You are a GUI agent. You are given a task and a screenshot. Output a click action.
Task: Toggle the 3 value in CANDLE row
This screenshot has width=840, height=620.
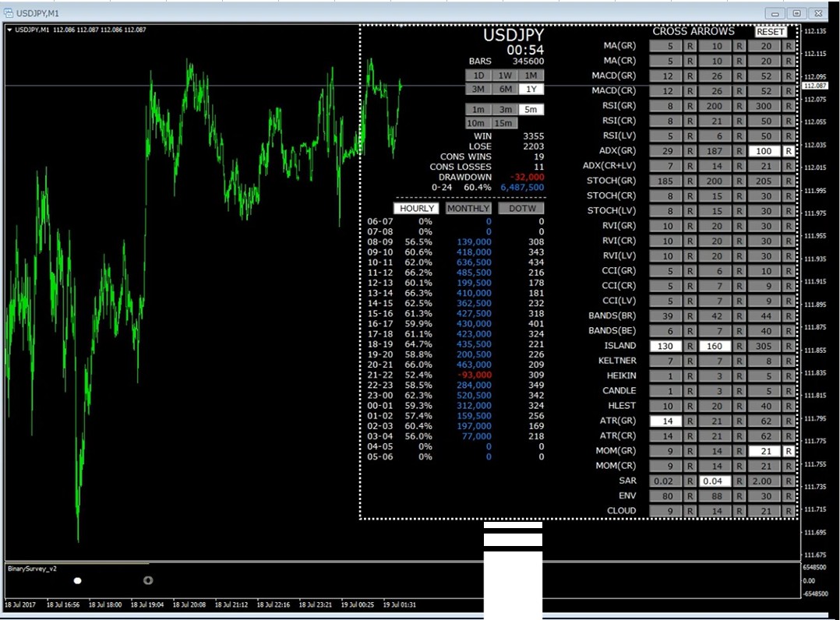point(715,391)
